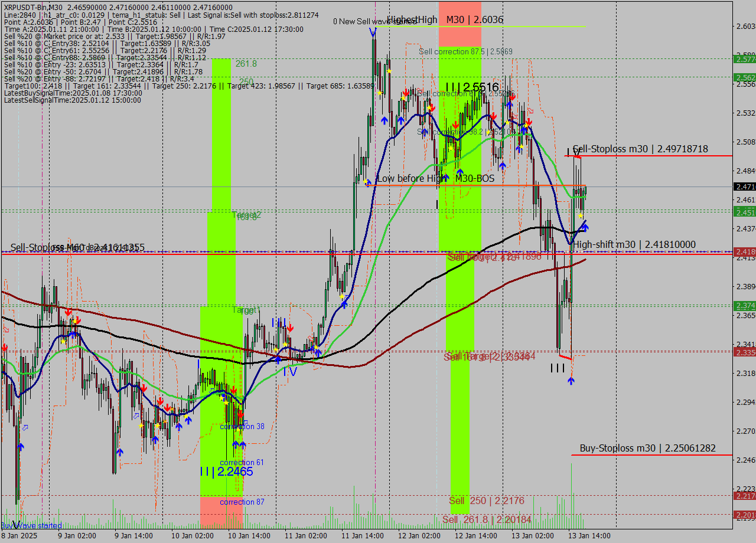Click the green 2.562 price tag
Image resolution: width=756 pixels, height=543 pixels.
click(x=744, y=77)
